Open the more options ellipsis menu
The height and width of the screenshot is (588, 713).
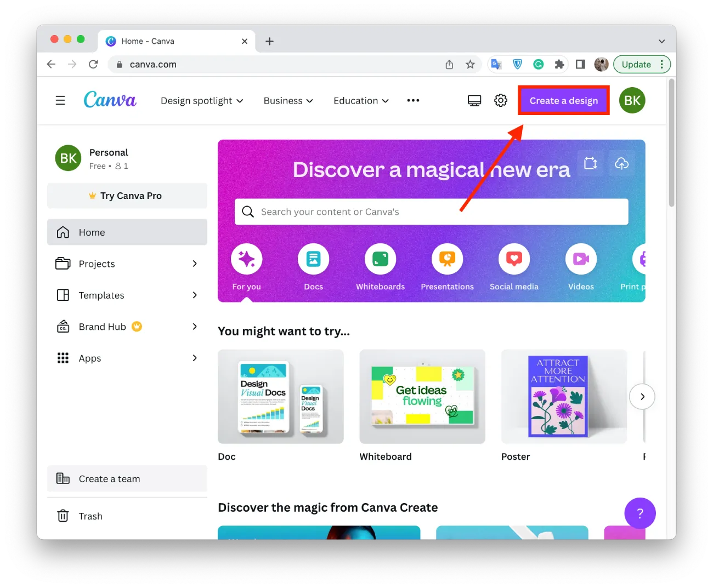[x=413, y=100]
